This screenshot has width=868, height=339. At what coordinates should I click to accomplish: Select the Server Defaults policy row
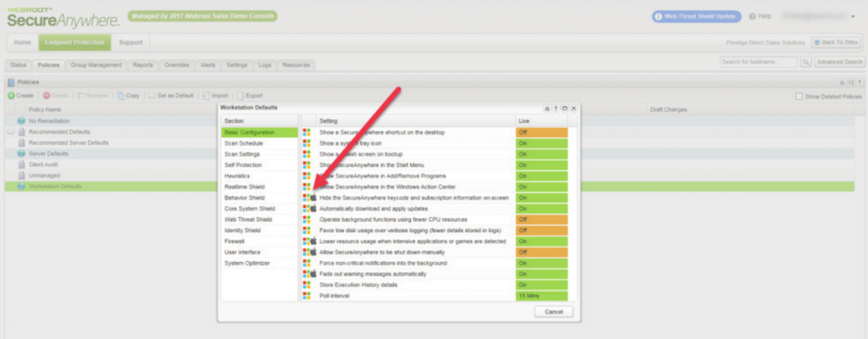(430, 153)
